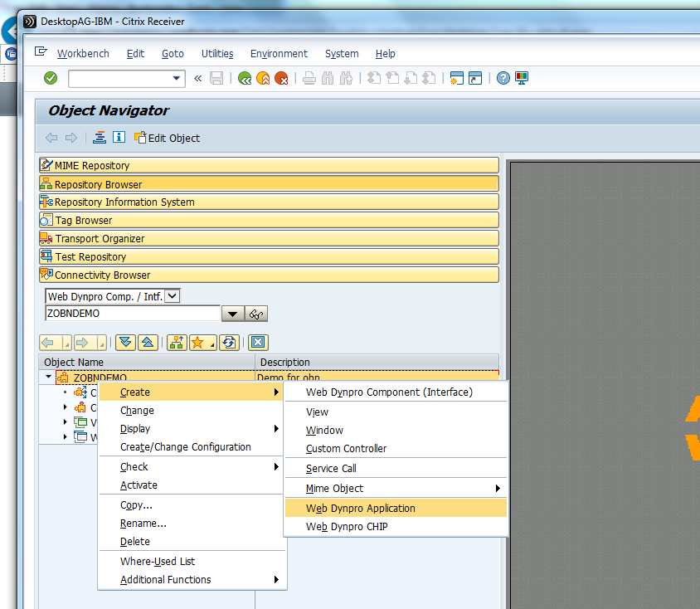This screenshot has width=700, height=609.
Task: Select Where-Used List menu entry
Action: point(191,561)
